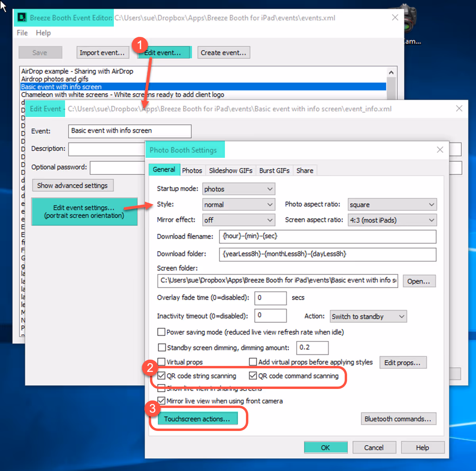
Task: Open the Style dropdown
Action: tap(239, 205)
